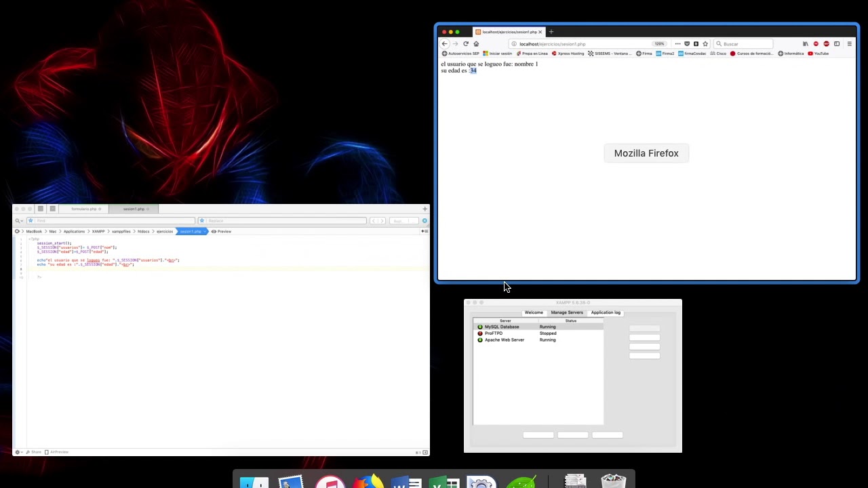Screen dimensions: 868x488
Task: Switch to the XAMPP Welcome tab
Action: click(534, 312)
